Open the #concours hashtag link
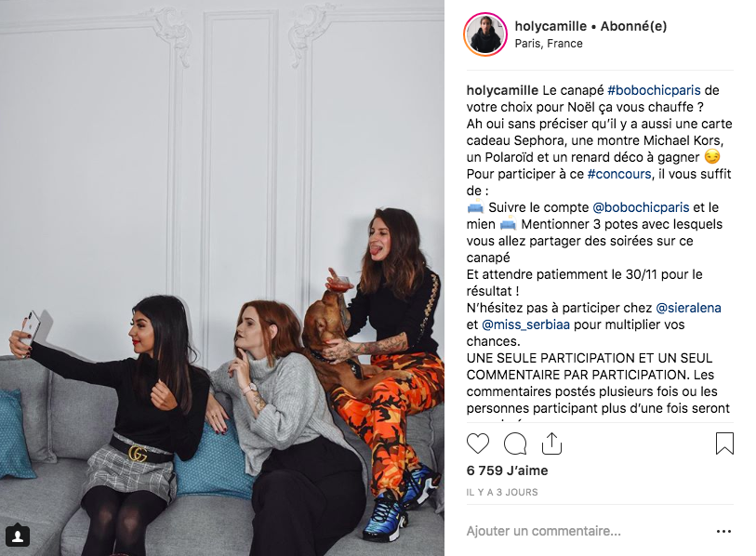This screenshot has width=756, height=556. [619, 174]
